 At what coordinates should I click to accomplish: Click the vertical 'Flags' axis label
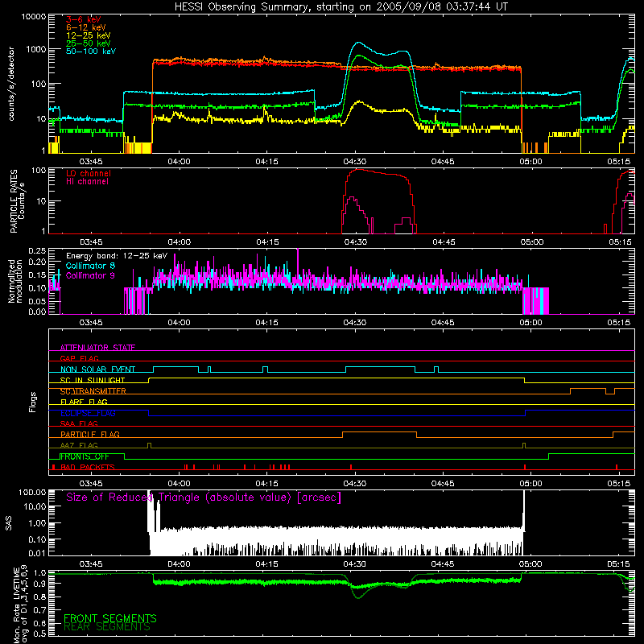click(33, 402)
